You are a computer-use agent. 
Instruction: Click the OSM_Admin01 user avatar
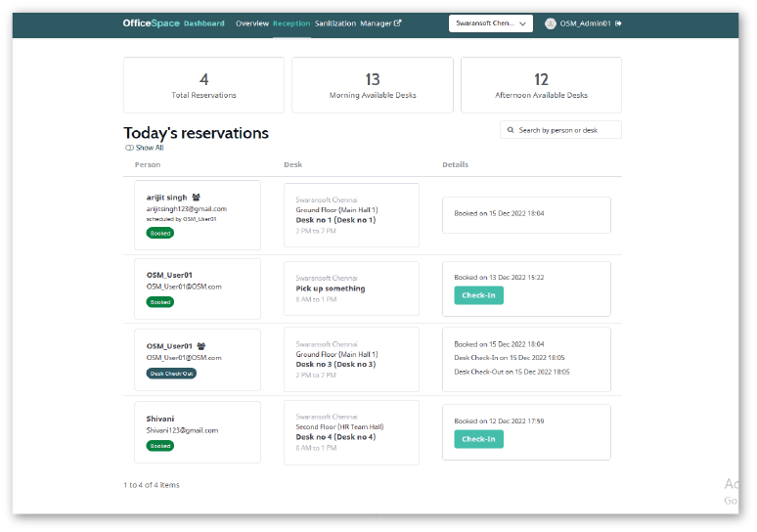(551, 22)
